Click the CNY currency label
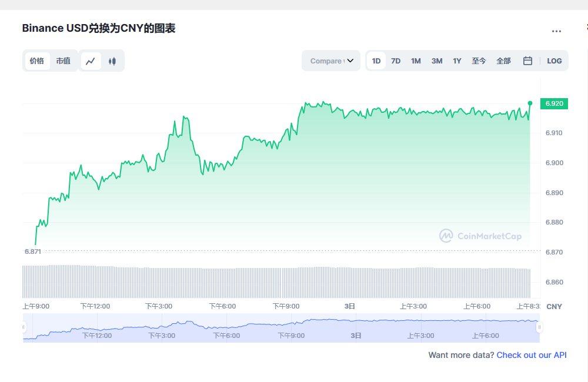588x382 pixels. pyautogui.click(x=554, y=307)
